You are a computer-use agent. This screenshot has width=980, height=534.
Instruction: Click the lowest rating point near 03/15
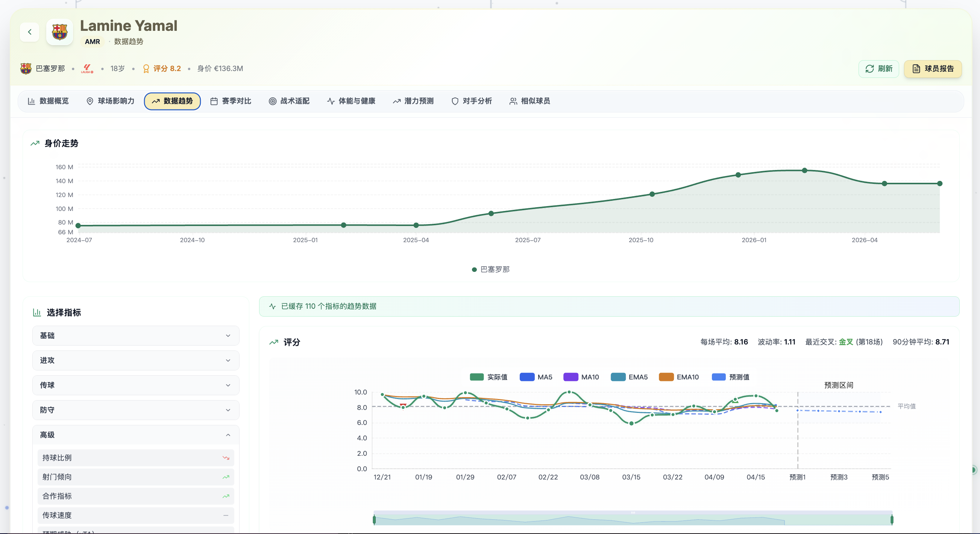click(x=631, y=423)
